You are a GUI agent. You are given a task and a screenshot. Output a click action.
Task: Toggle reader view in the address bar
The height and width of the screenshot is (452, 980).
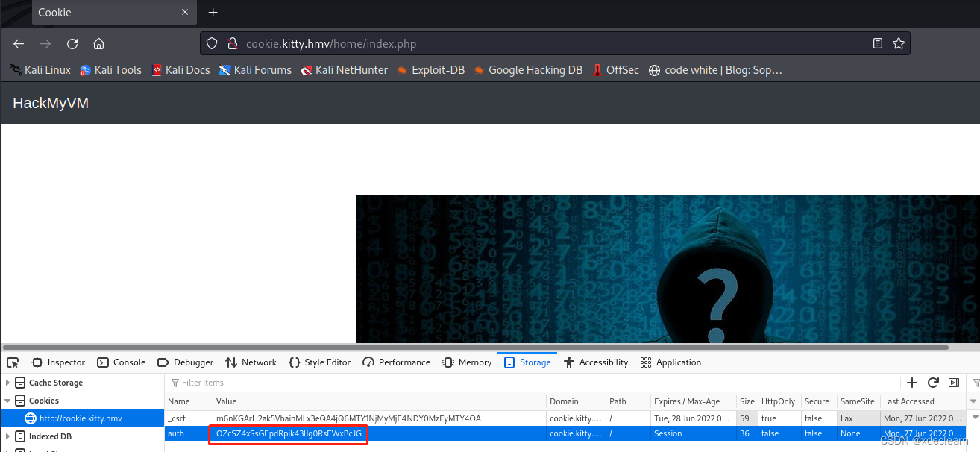coord(878,43)
